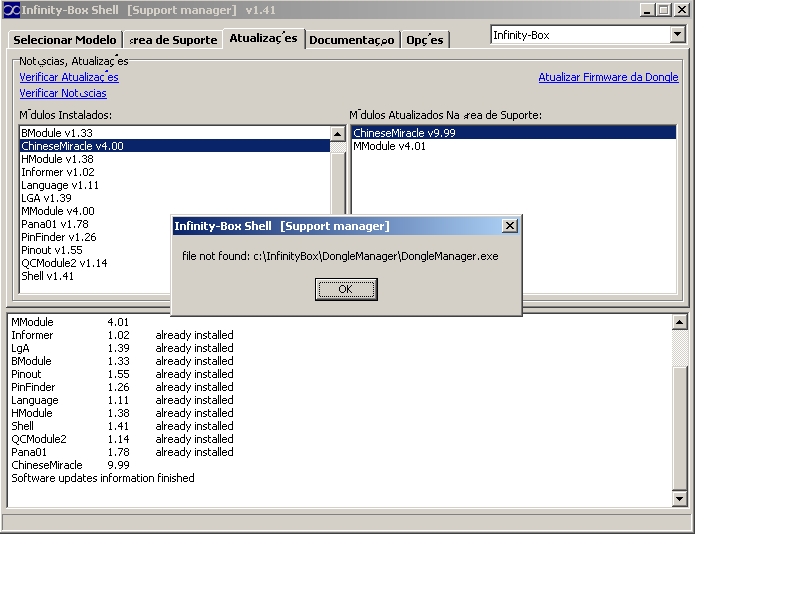The image size is (800, 600).
Task: Click the Informer 1.02 log line
Action: pyautogui.click(x=122, y=335)
